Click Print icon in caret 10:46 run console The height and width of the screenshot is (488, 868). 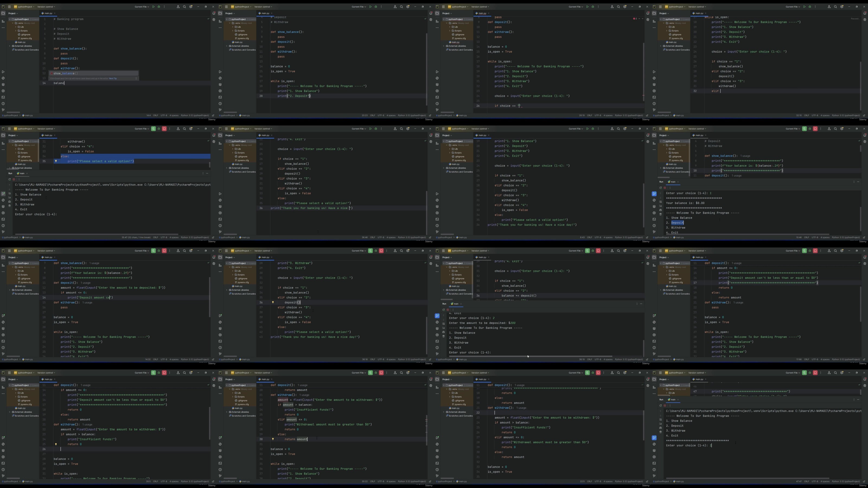click(660, 210)
